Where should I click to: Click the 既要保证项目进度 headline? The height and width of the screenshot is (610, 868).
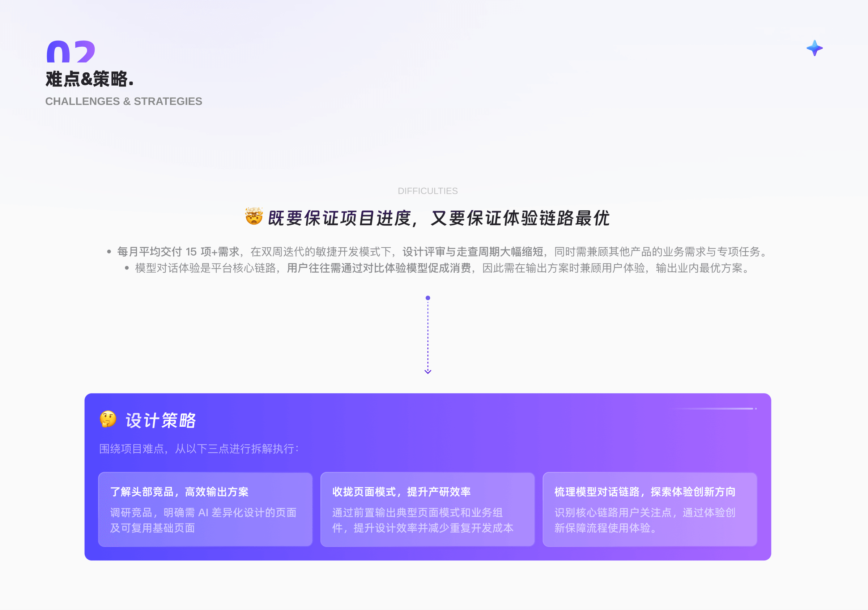[x=439, y=218]
